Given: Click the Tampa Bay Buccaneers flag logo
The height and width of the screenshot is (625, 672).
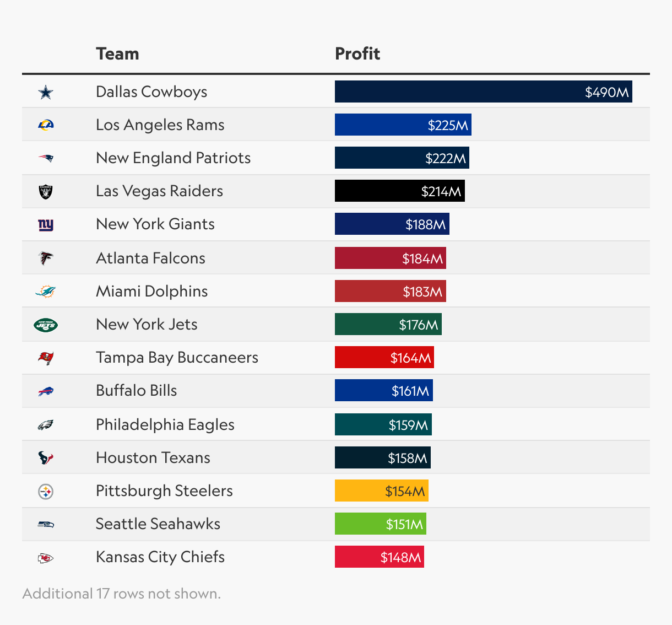Looking at the screenshot, I should click(46, 358).
